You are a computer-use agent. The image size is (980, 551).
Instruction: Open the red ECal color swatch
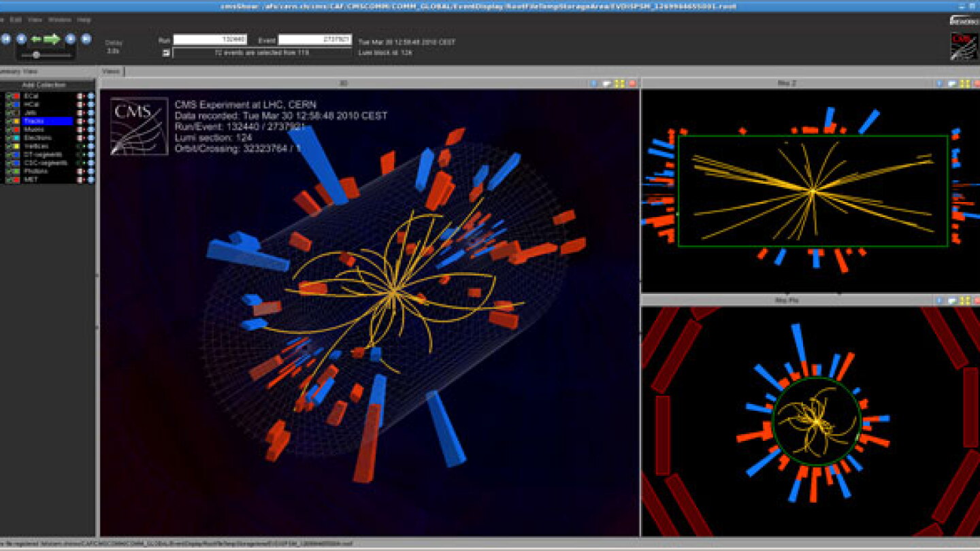tap(16, 96)
